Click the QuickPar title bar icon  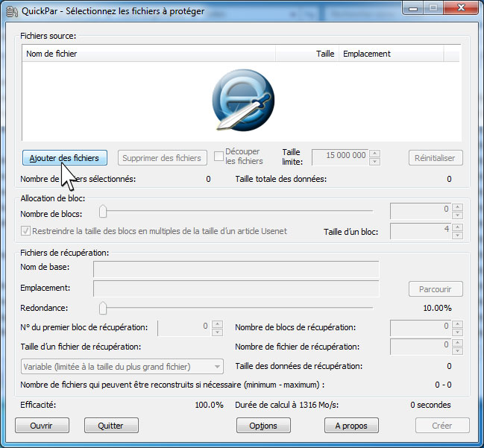[x=12, y=12]
